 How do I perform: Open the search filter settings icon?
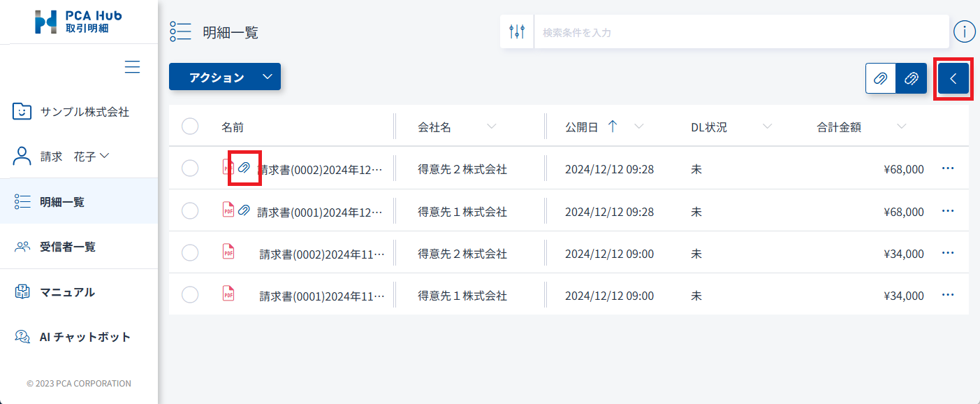(x=517, y=32)
